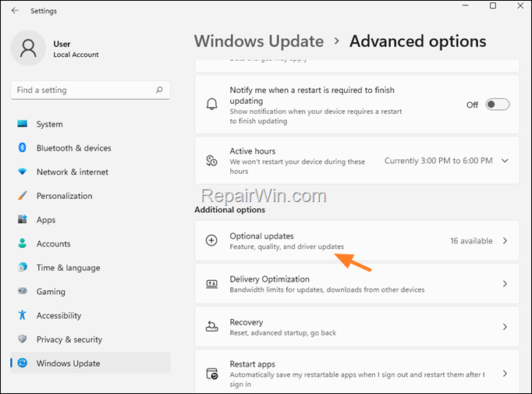
Task: Open Bluetooth & devices category
Action: click(x=90, y=148)
